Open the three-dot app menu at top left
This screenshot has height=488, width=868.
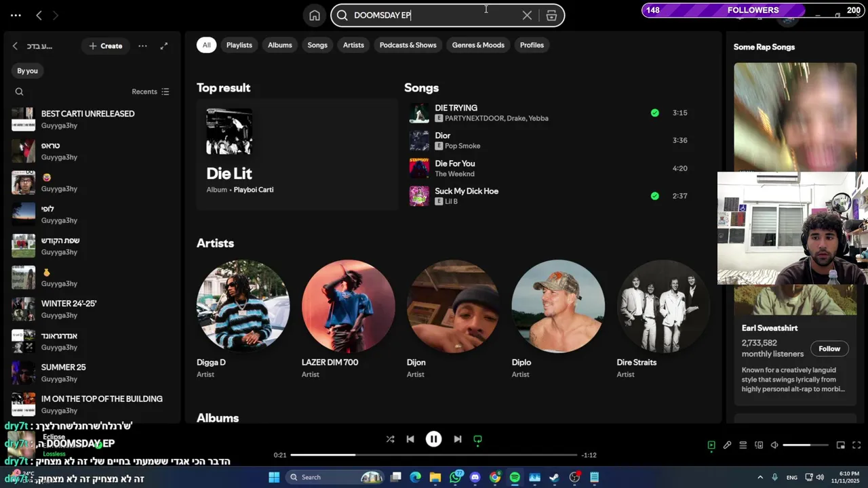click(16, 15)
